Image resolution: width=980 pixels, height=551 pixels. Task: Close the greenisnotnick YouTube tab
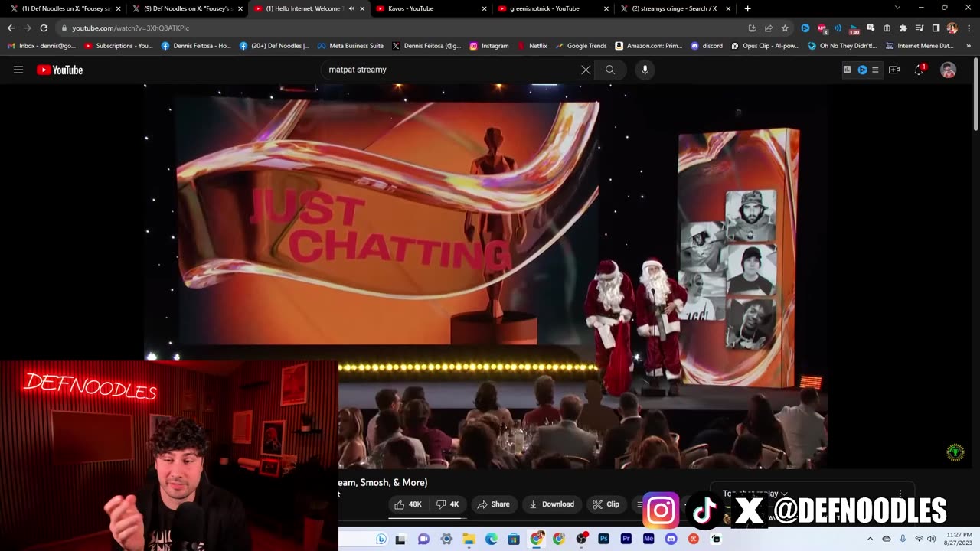tap(606, 8)
